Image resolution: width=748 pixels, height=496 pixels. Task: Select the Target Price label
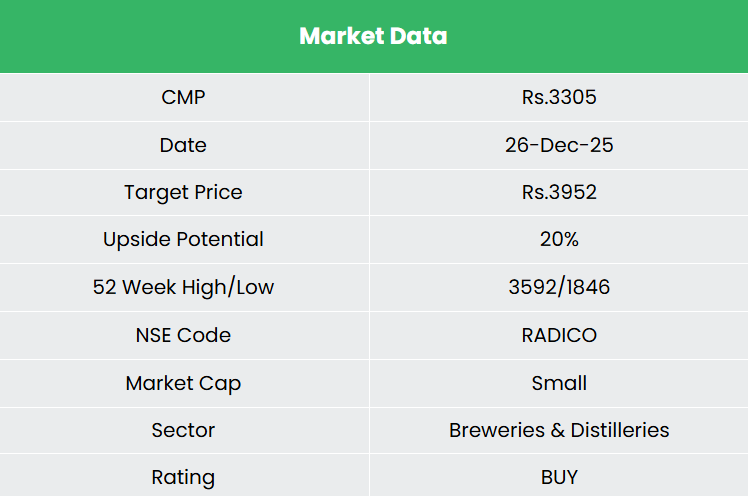183,192
